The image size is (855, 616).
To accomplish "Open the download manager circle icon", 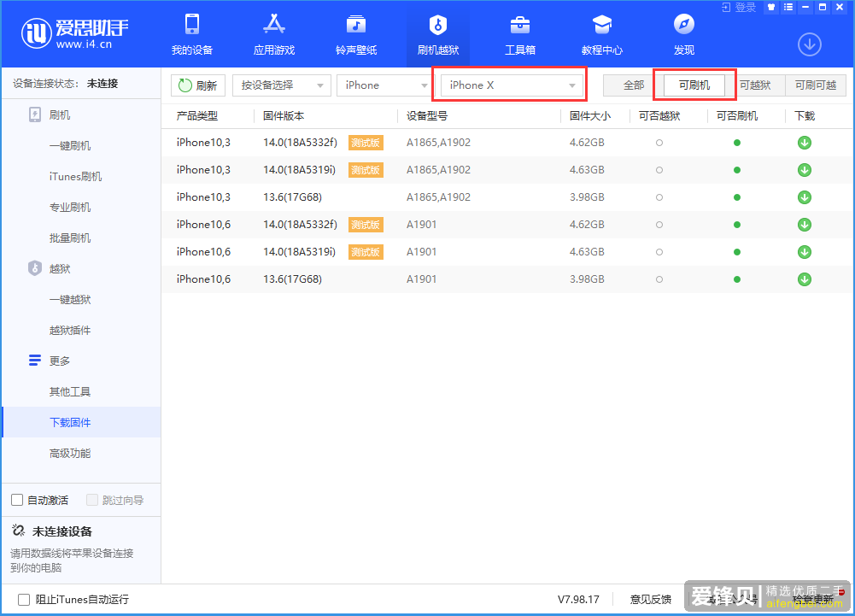I will (810, 44).
